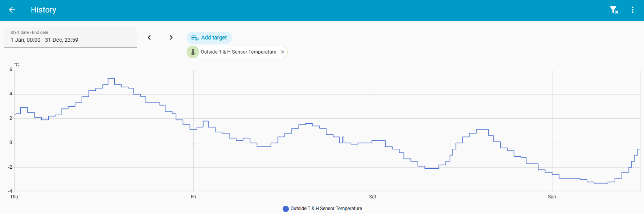This screenshot has height=214, width=644.
Task: Click the Sun label on the x-axis
Action: tap(552, 197)
